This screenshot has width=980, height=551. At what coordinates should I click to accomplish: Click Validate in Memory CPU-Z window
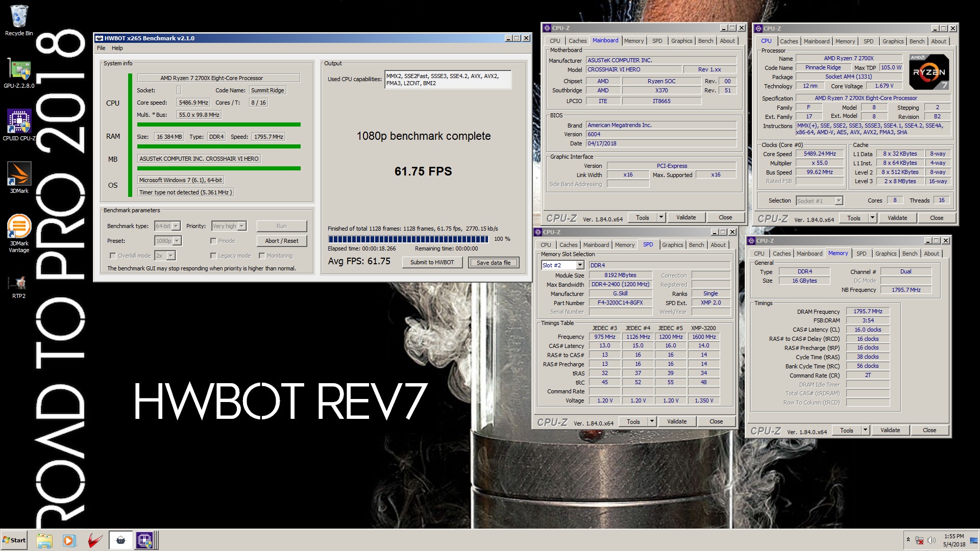[x=890, y=430]
